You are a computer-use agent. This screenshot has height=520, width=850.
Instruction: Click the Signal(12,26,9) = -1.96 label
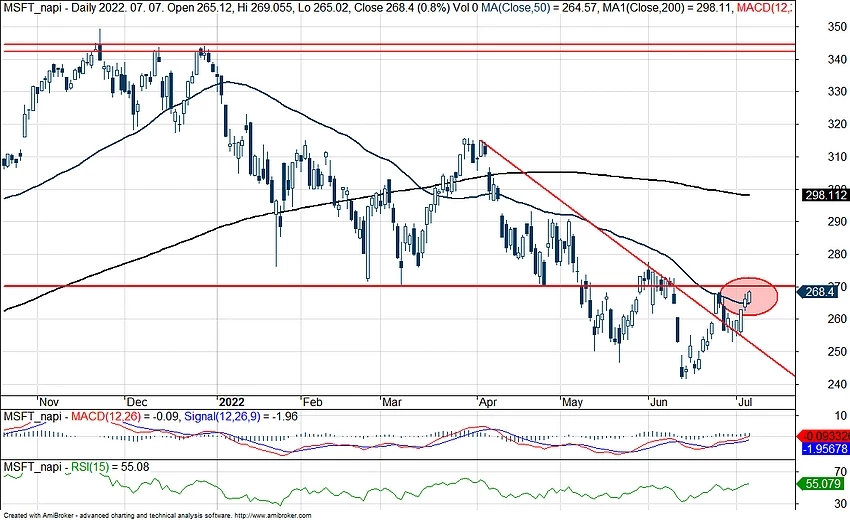click(241, 416)
